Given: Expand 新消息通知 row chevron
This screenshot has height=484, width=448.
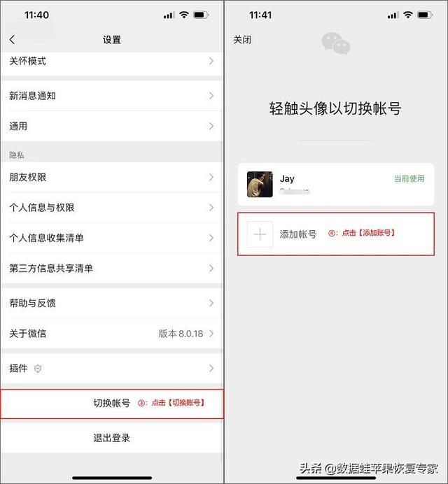Looking at the screenshot, I should [x=211, y=96].
